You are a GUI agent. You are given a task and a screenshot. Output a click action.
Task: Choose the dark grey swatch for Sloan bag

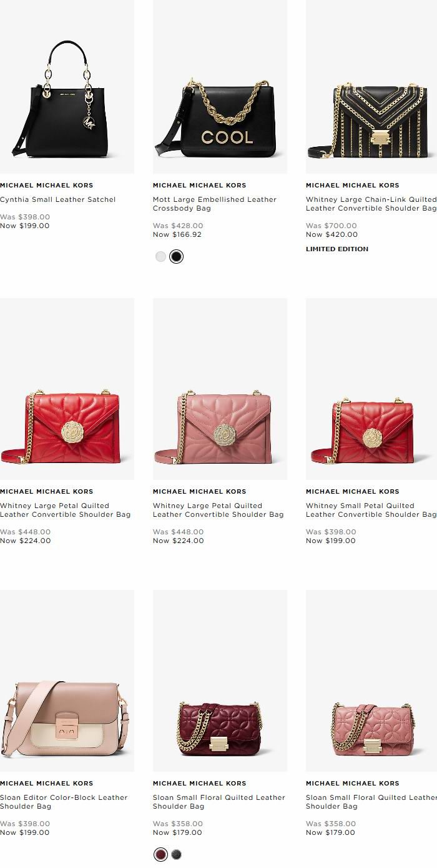(177, 854)
